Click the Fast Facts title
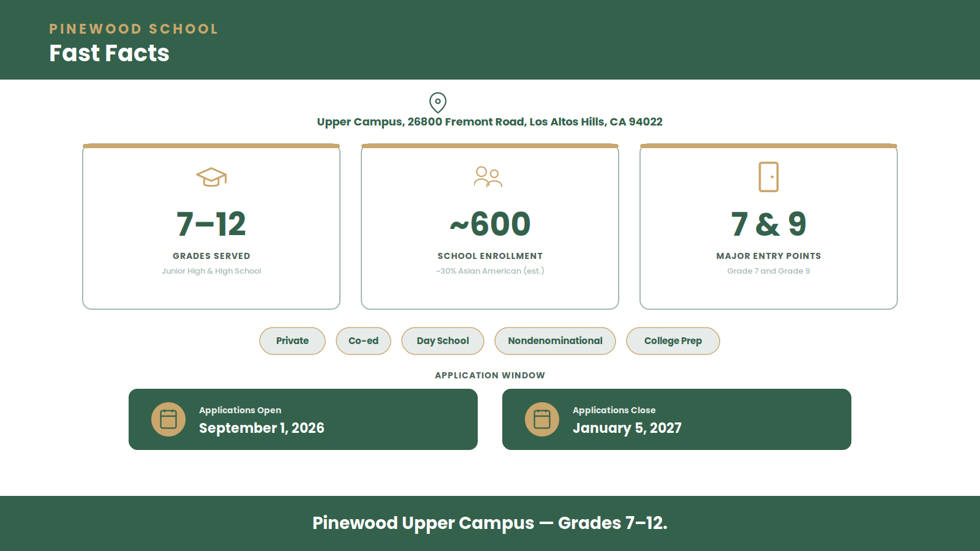980x551 pixels. pyautogui.click(x=109, y=53)
